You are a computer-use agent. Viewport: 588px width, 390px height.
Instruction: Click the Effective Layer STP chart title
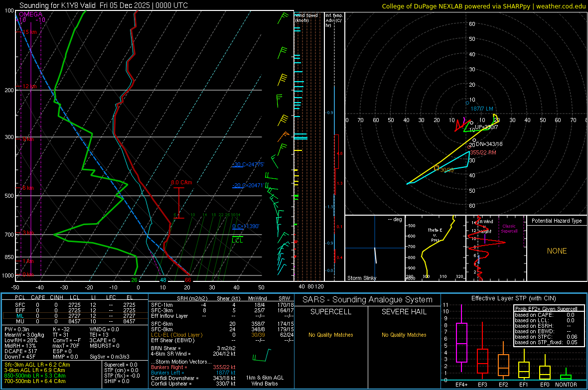pyautogui.click(x=513, y=298)
